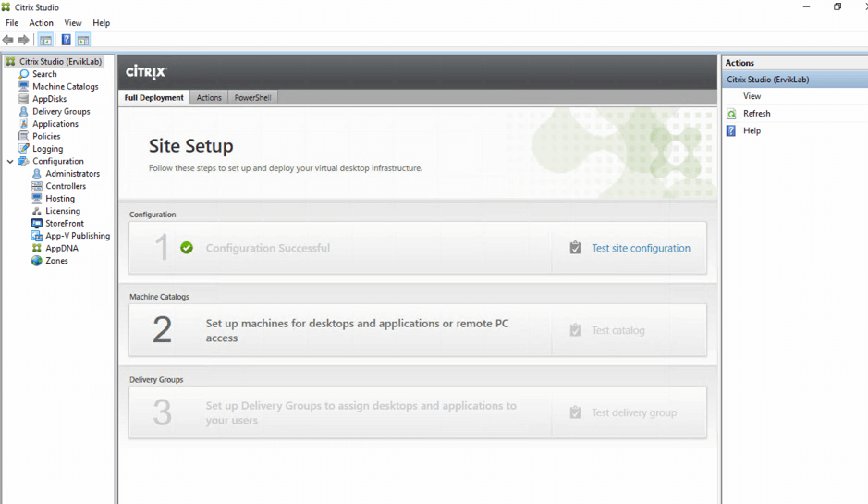Open View in the Actions pane
This screenshot has width=868, height=504.
(x=752, y=96)
